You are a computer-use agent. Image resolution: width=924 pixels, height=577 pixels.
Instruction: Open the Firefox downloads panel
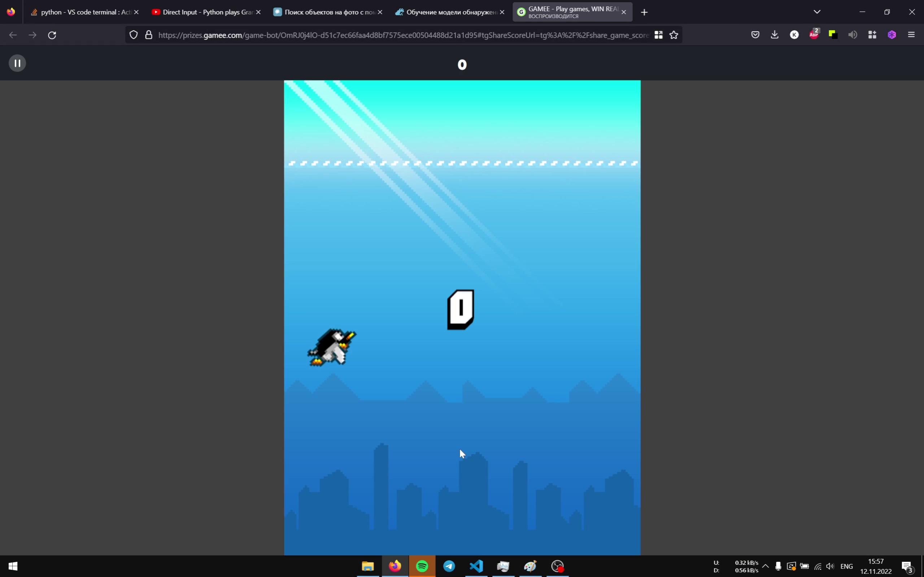pos(775,35)
